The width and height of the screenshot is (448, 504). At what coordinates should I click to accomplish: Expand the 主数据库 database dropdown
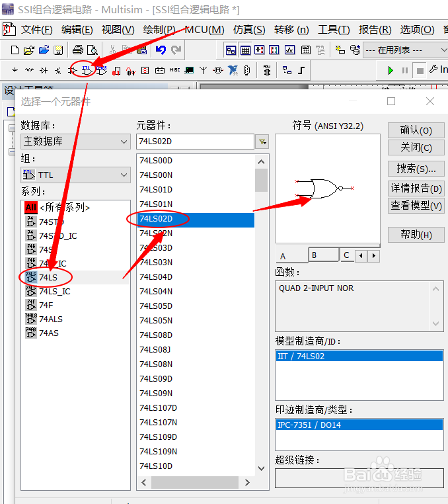(x=124, y=142)
